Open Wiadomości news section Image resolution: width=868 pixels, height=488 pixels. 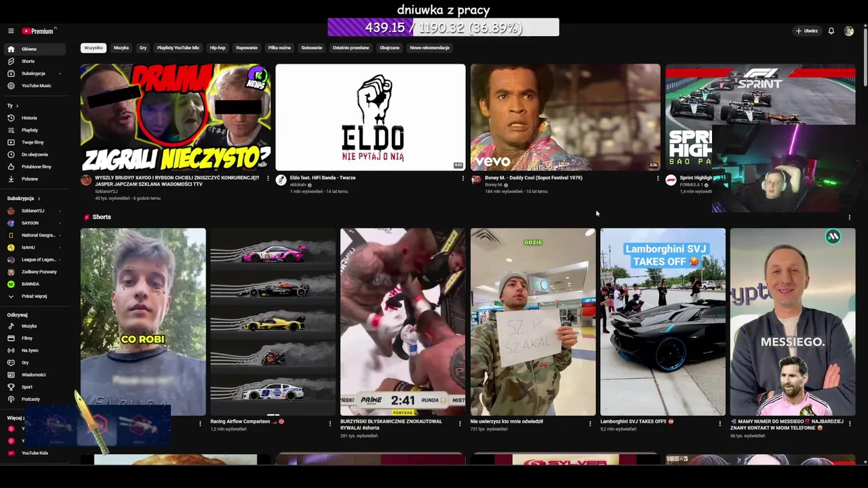[x=35, y=375]
